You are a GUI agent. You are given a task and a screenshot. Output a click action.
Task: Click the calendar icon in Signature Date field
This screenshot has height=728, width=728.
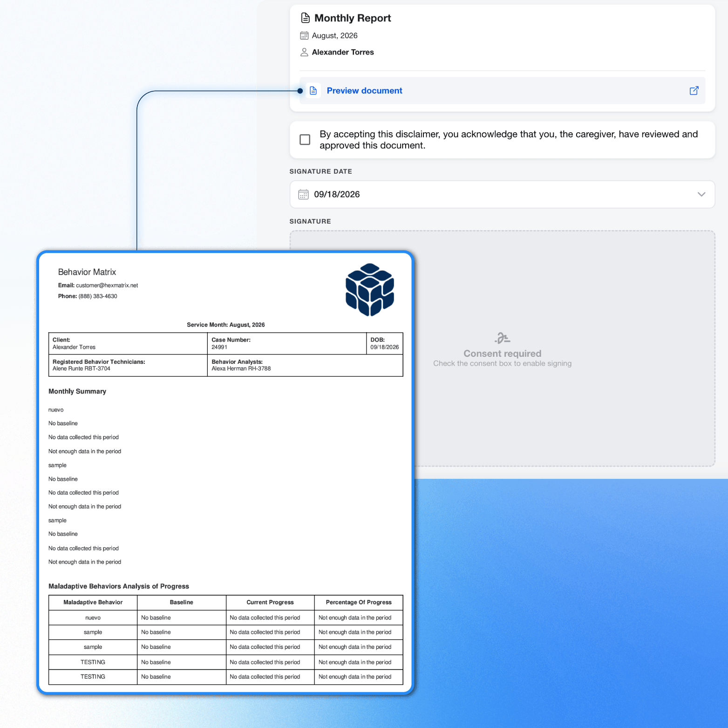pos(303,194)
